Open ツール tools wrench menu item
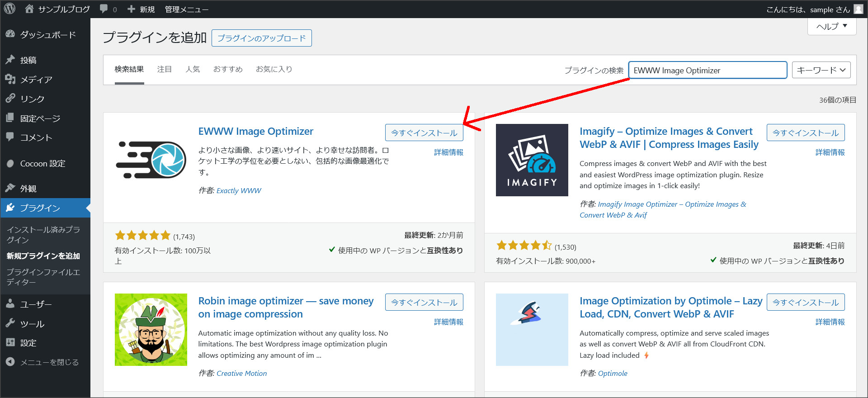This screenshot has height=398, width=868. 32,324
